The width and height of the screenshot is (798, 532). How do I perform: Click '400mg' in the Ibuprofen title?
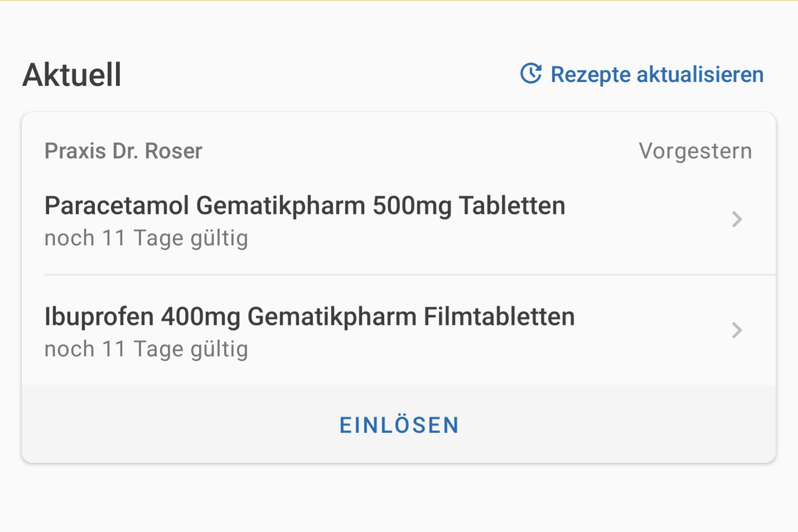click(200, 317)
